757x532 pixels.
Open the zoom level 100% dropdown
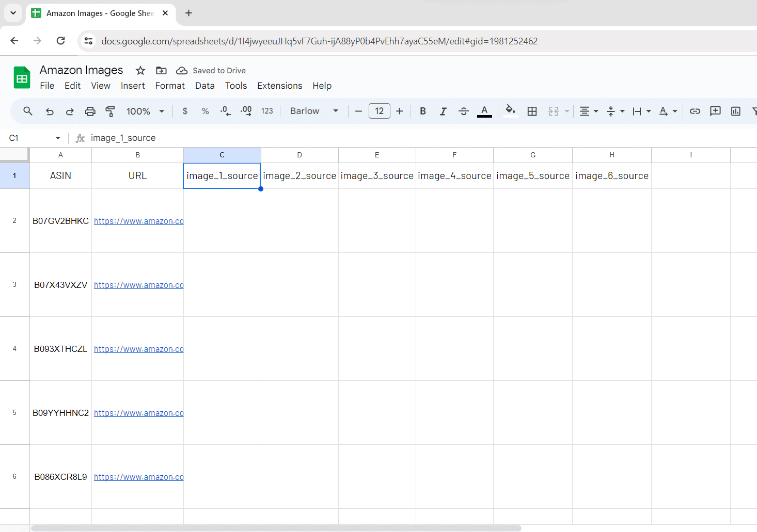145,111
